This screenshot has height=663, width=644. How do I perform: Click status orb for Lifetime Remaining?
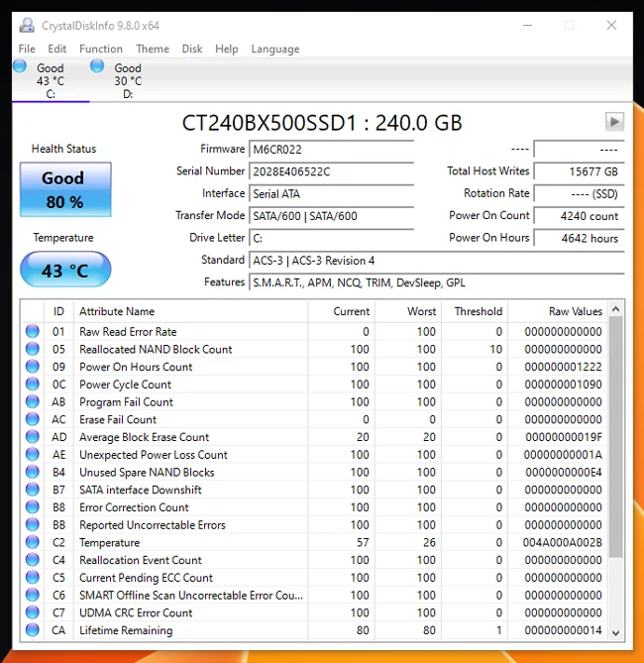coord(32,630)
